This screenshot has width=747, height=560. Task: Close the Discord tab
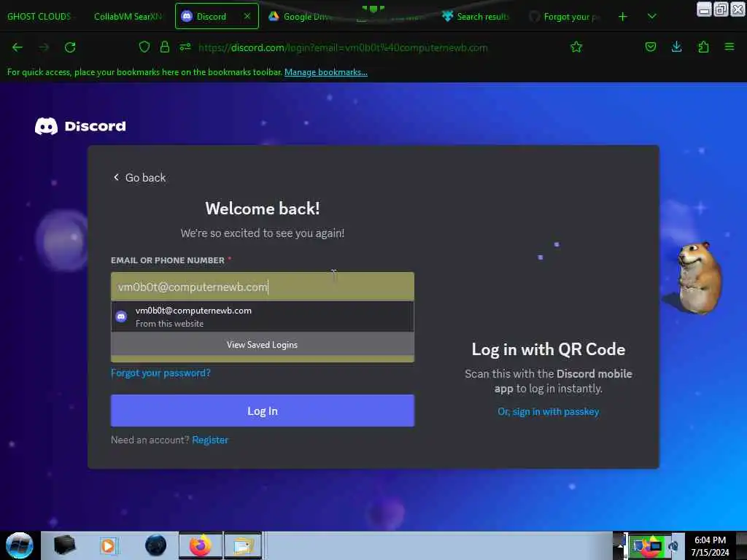[x=247, y=16]
